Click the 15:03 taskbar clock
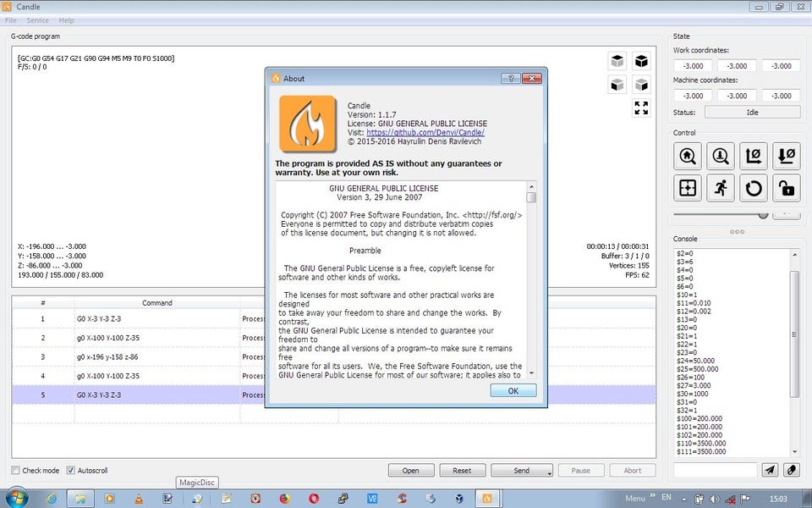Image resolution: width=812 pixels, height=508 pixels. pos(778,500)
